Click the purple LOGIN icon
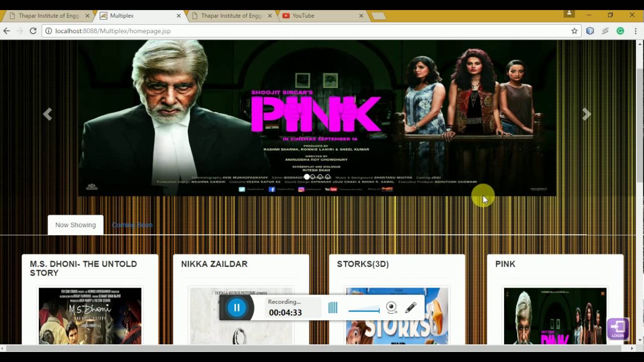Image resolution: width=644 pixels, height=362 pixels. [x=618, y=329]
